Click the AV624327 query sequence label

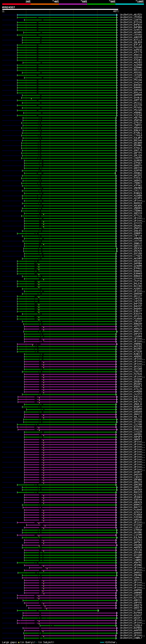tap(8, 8)
